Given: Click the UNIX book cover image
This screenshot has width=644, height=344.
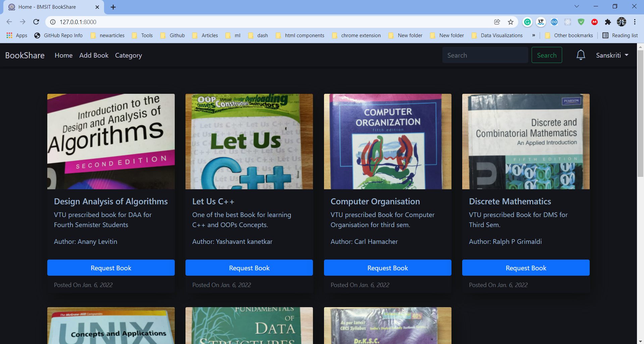Looking at the screenshot, I should (111, 326).
